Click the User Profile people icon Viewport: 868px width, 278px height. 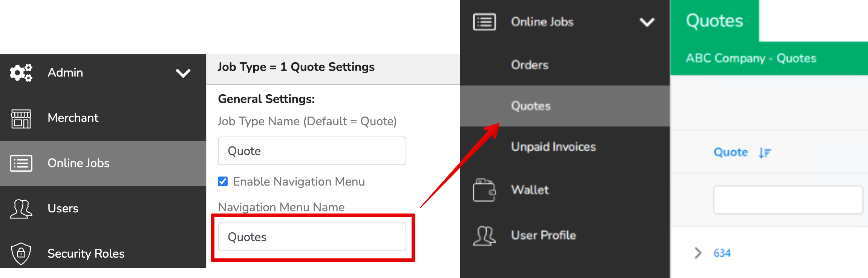(x=485, y=236)
